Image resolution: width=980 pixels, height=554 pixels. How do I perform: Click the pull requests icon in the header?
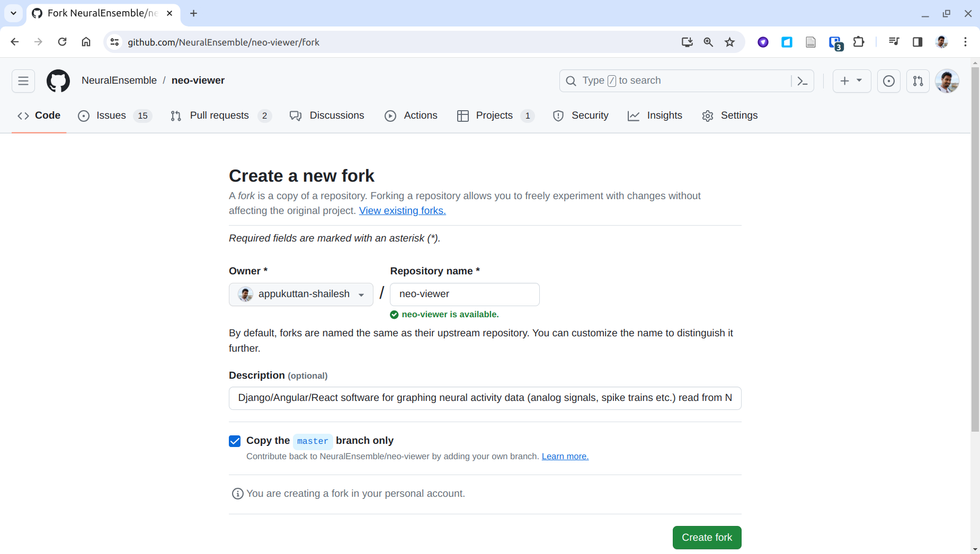(918, 81)
